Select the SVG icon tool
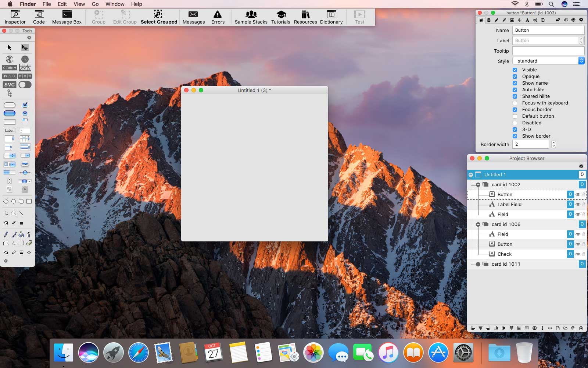The height and width of the screenshot is (368, 588). click(10, 85)
